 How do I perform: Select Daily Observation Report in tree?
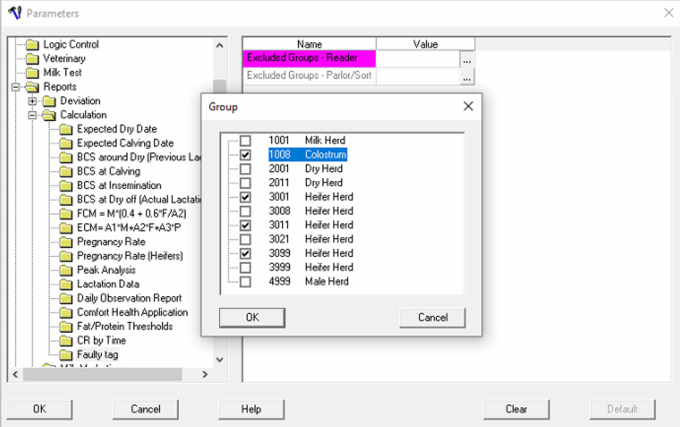129,298
